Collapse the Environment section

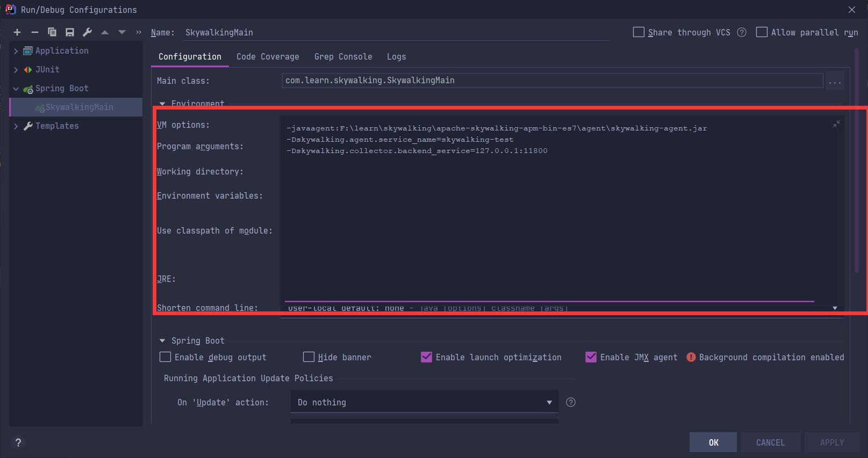pos(162,104)
